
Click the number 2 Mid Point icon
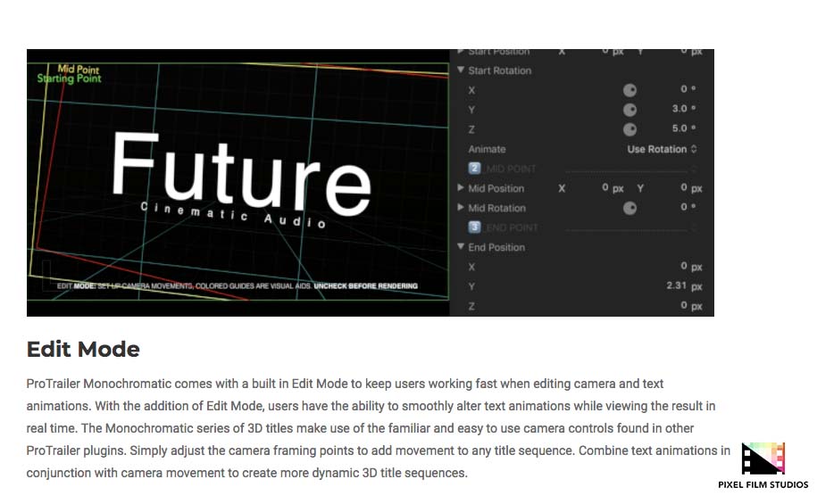[474, 169]
